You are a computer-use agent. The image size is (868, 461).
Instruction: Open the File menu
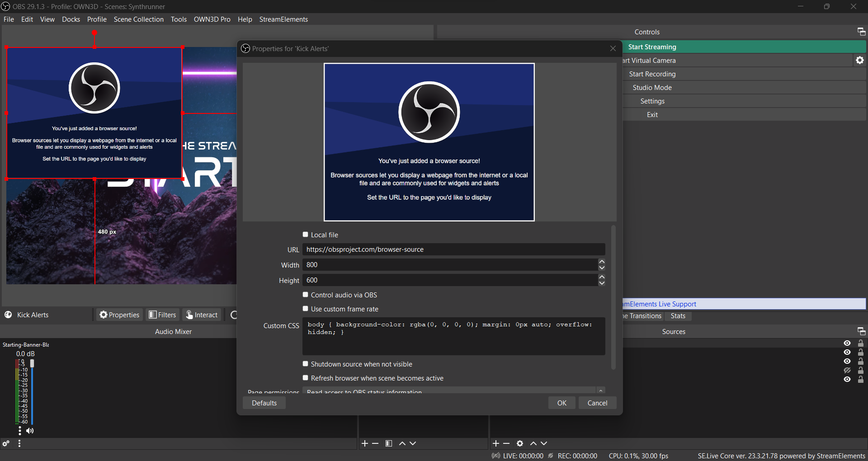[9, 19]
